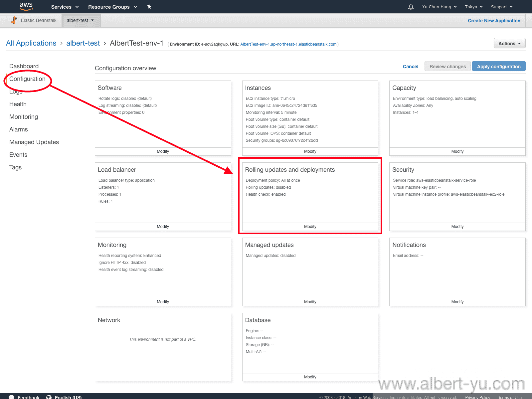
Task: Open Dashboard in the sidebar
Action: [24, 66]
